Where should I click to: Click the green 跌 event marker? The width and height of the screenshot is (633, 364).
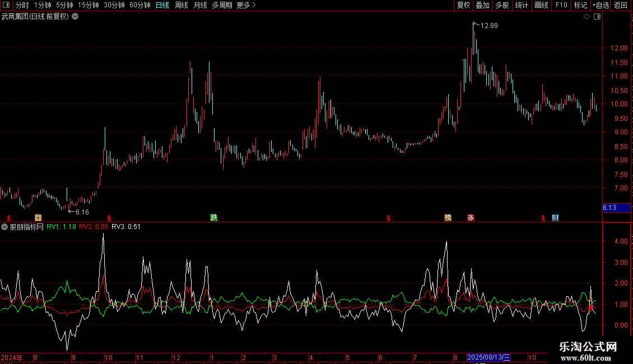click(x=214, y=218)
